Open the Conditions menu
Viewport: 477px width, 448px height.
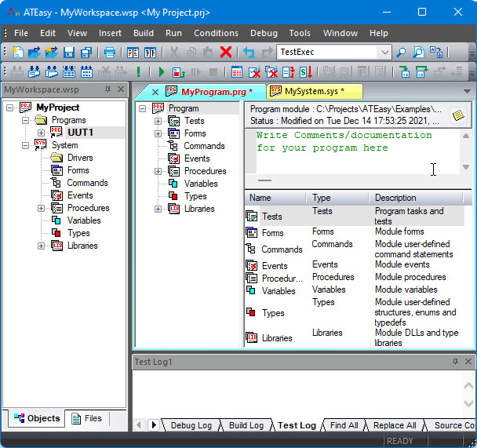pos(216,33)
